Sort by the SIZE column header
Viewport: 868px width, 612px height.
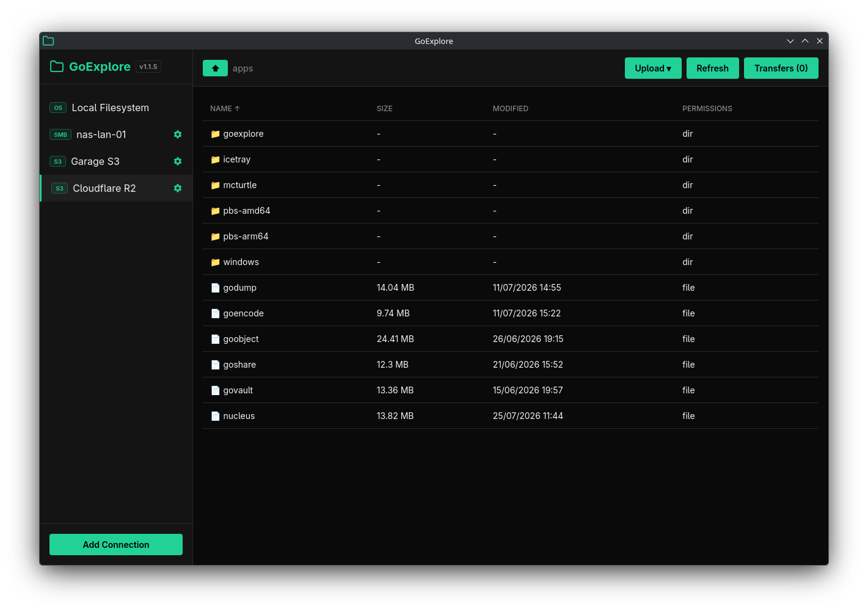click(385, 109)
